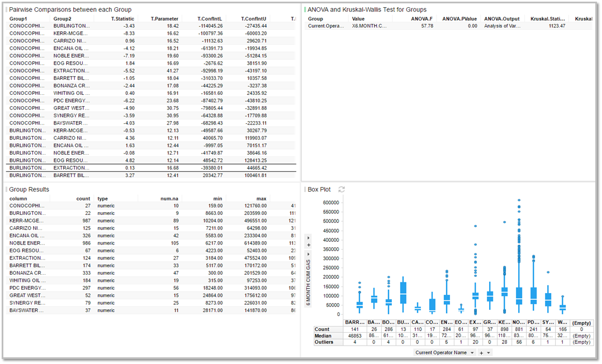602x364 pixels.
Task: Click the plus icon on the Y-axis selector
Action: pos(309,245)
